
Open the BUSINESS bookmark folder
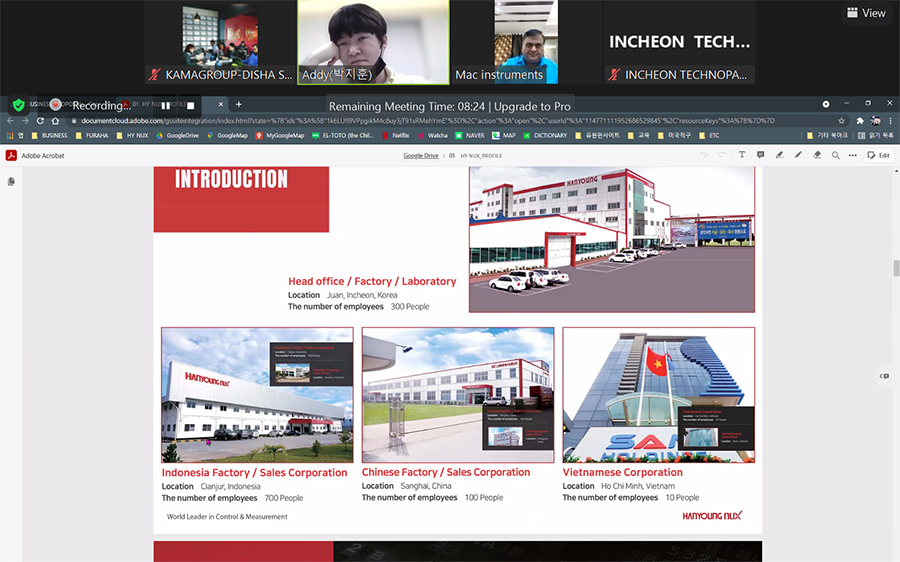(49, 135)
